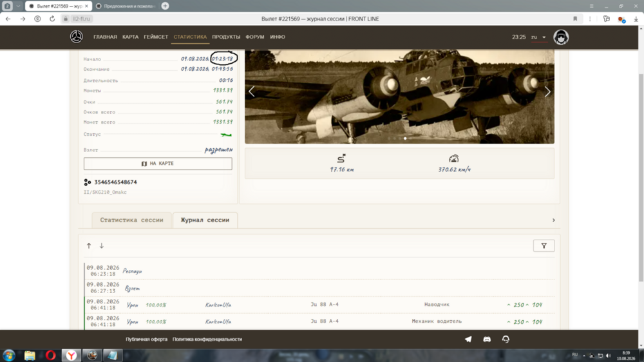Expand the tab strip right chevron

coord(553,220)
